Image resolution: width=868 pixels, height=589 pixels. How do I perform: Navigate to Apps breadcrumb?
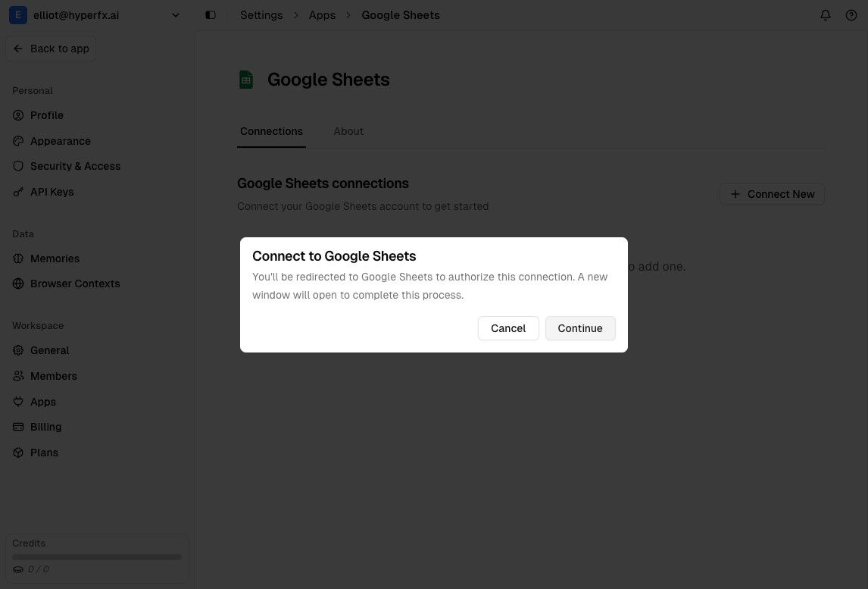click(322, 15)
